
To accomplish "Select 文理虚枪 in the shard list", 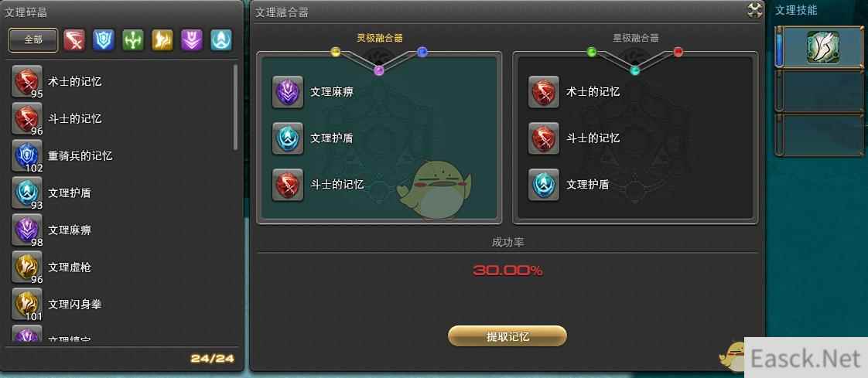I will [x=121, y=267].
